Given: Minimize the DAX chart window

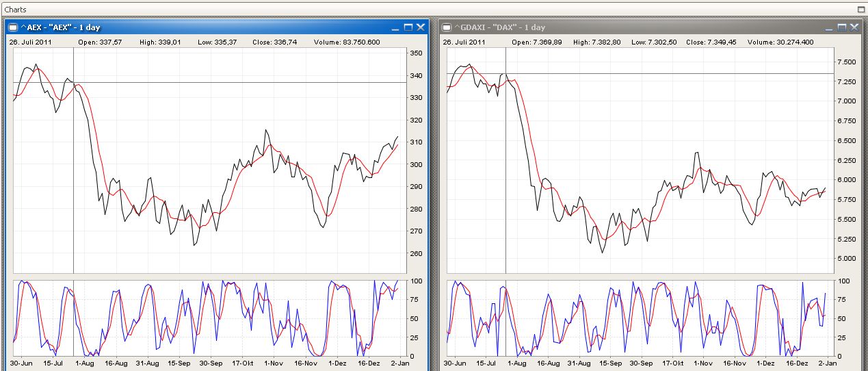Looking at the screenshot, I should tap(829, 27).
